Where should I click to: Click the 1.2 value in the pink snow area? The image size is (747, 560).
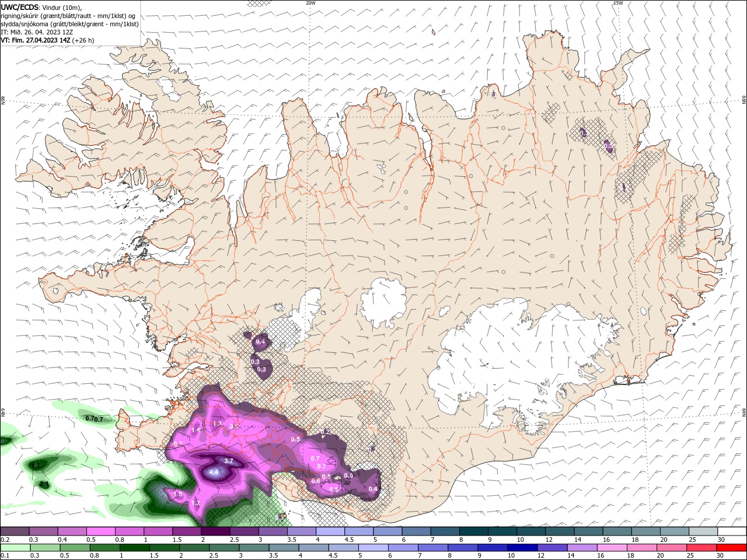(x=196, y=503)
